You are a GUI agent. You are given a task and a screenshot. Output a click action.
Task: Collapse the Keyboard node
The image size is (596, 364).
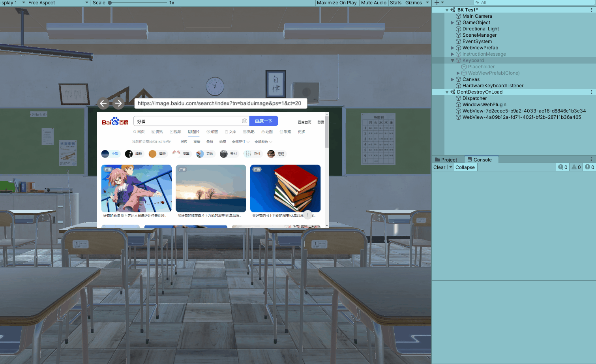[x=453, y=60]
